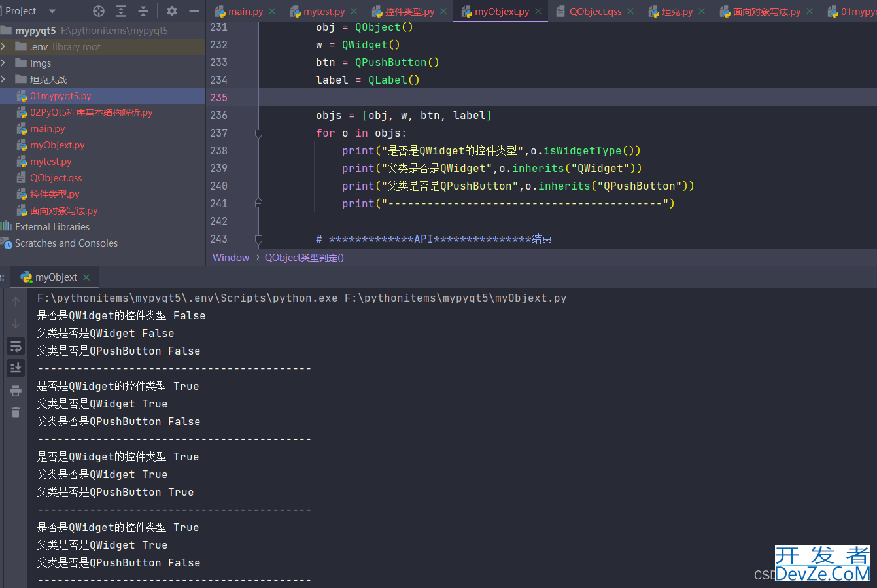
Task: Click the Window breadcrumb
Action: pyautogui.click(x=231, y=258)
